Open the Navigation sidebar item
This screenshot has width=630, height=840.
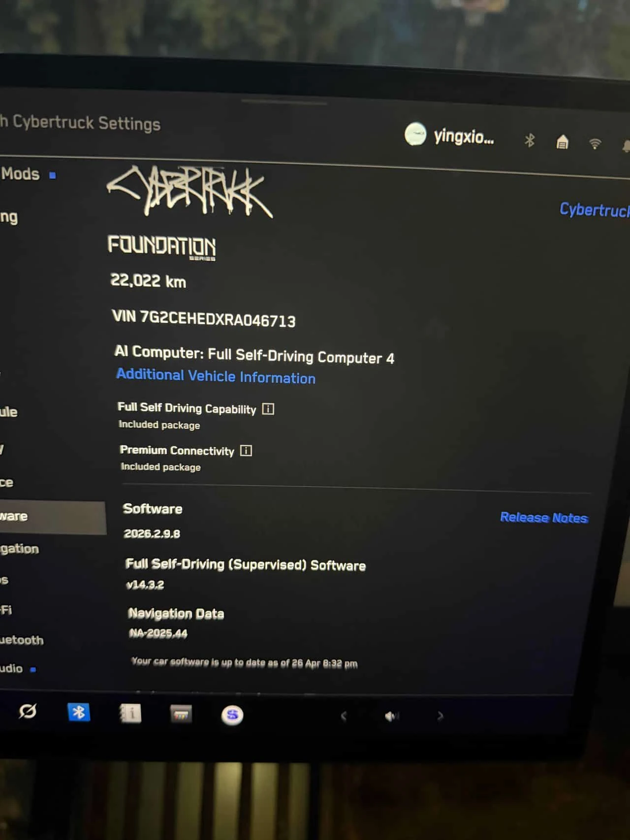tap(20, 549)
